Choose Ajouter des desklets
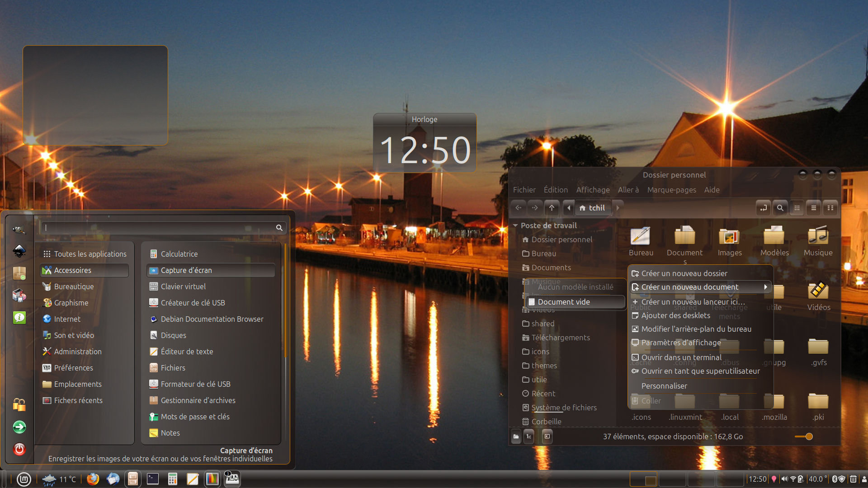The height and width of the screenshot is (488, 868). [x=700, y=315]
